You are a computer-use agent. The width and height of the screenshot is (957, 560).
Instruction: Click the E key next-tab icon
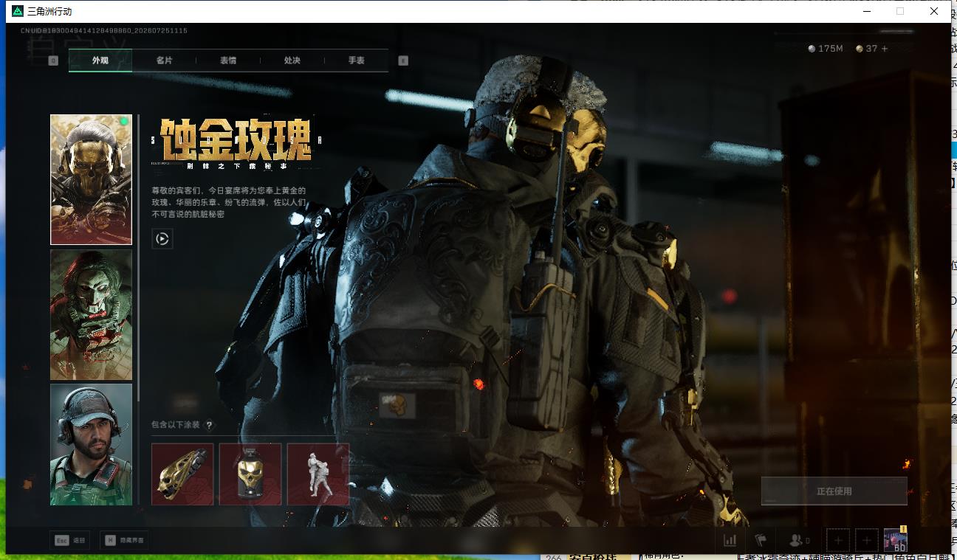pos(403,61)
